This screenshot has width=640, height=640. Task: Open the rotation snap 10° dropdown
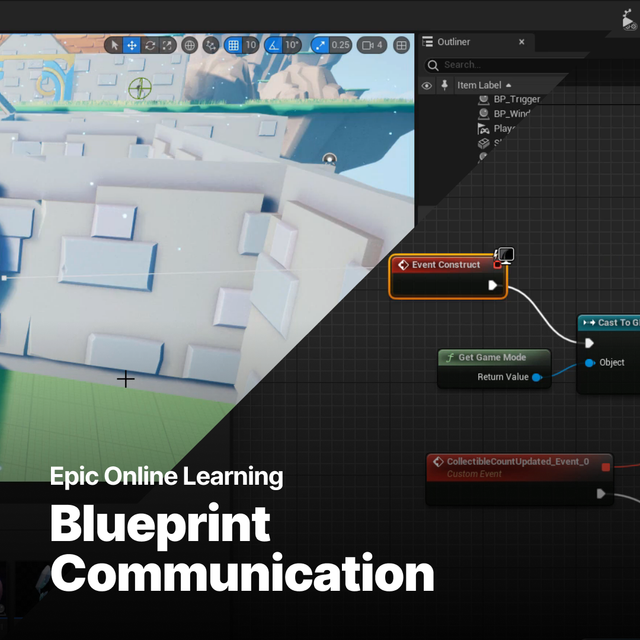(x=292, y=45)
